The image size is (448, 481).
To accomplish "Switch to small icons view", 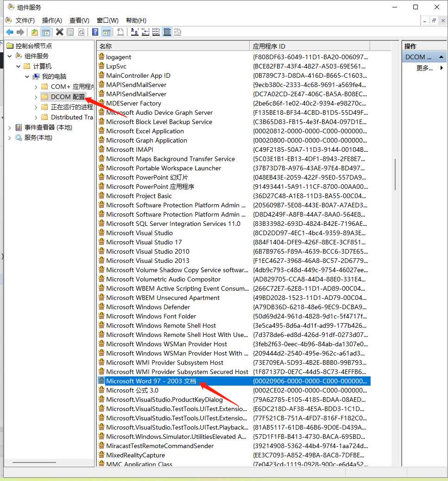I will tap(145, 32).
